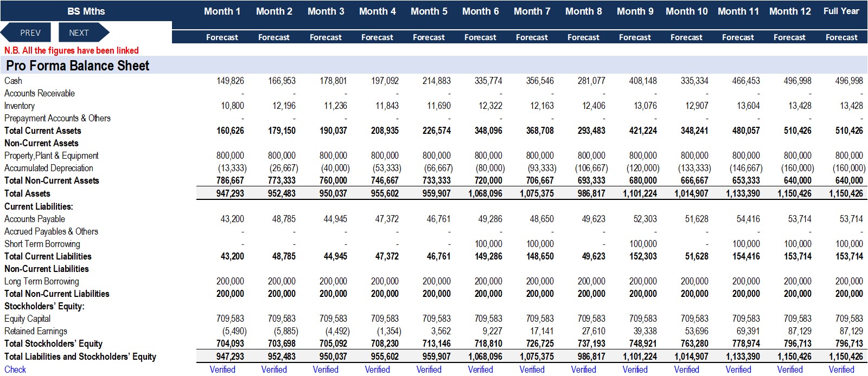Image resolution: width=868 pixels, height=376 pixels.
Task: Select the Current Liabilities heading
Action: [x=39, y=206]
